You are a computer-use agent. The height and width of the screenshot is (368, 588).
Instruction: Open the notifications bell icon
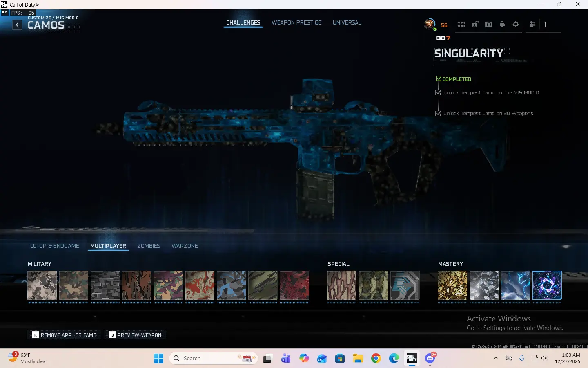click(502, 25)
